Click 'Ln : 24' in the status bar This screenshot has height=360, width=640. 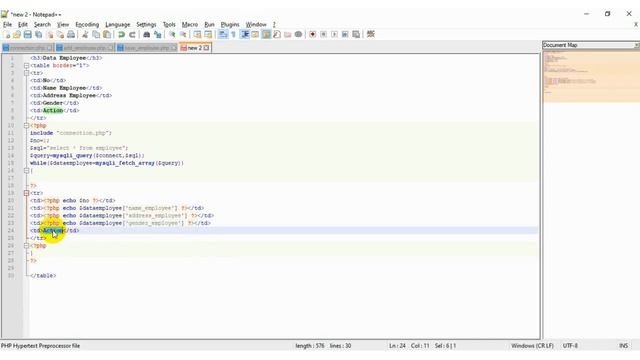tap(397, 346)
